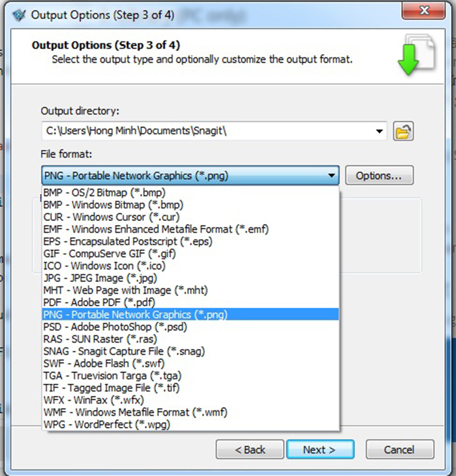Select the highlighted PNG list entry
This screenshot has width=456, height=476.
(135, 315)
